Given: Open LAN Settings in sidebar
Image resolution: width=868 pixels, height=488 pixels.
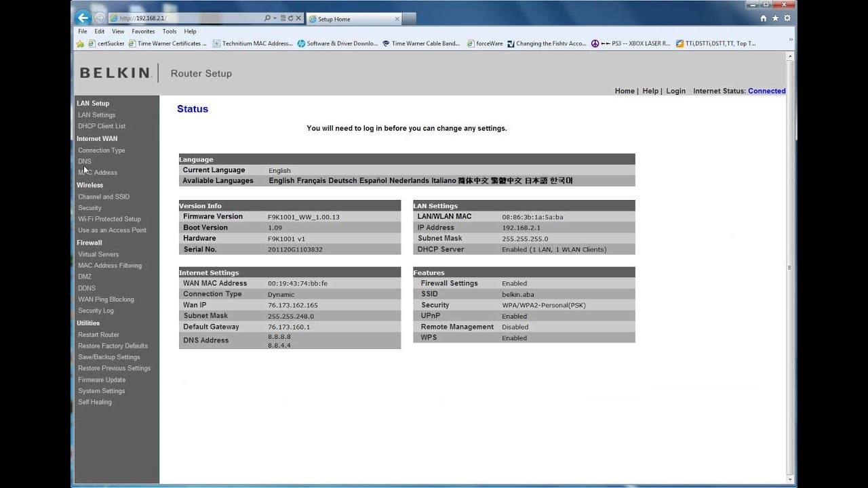Looking at the screenshot, I should tap(96, 115).
